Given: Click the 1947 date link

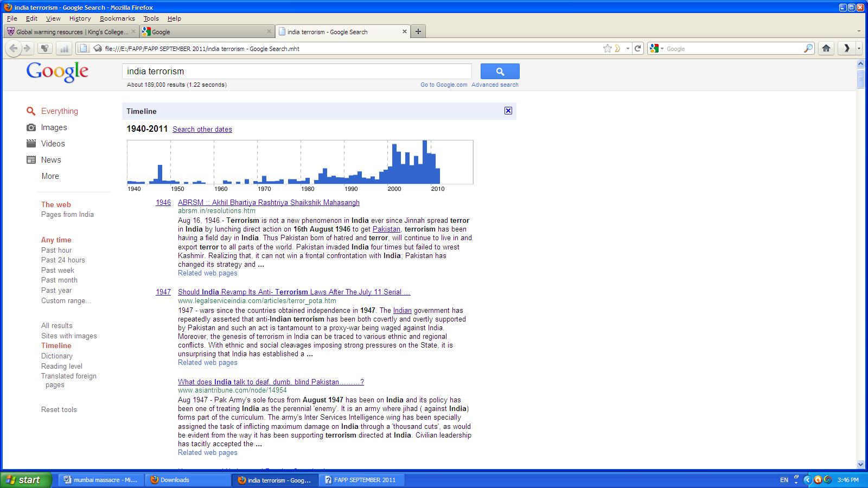Looking at the screenshot, I should tap(163, 292).
